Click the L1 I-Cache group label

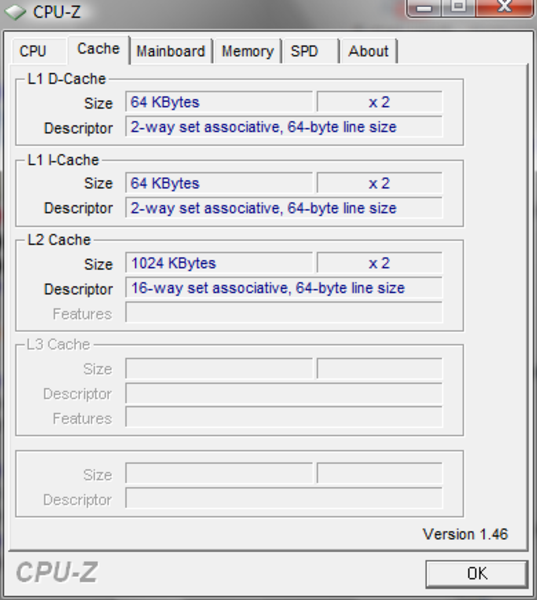coord(63,160)
